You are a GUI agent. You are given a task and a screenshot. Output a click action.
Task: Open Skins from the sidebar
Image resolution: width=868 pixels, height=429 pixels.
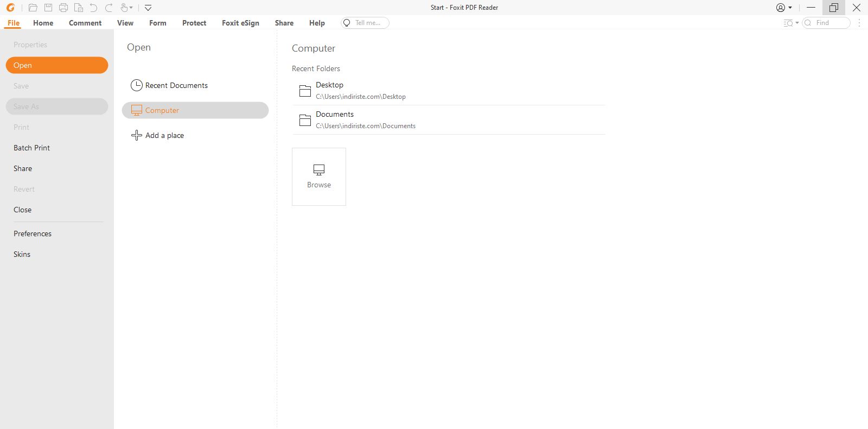point(22,254)
